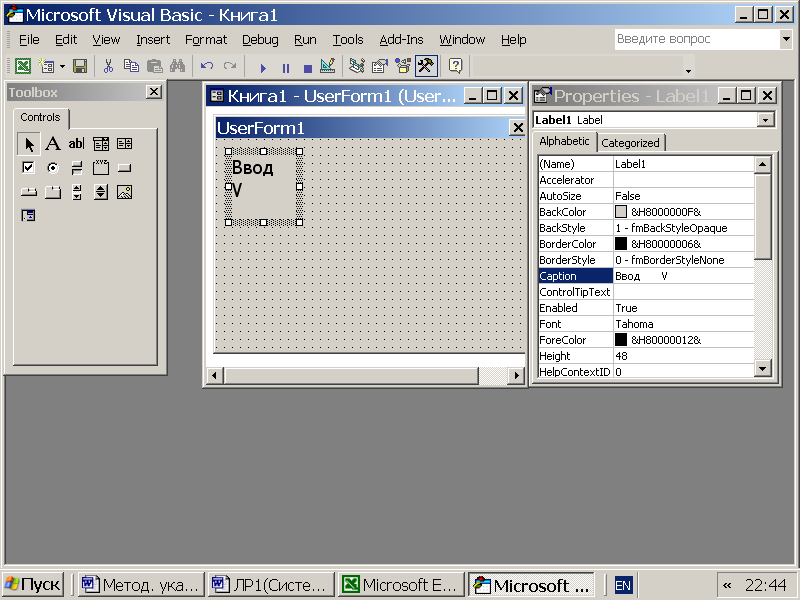
Task: Open the Project Explorer icon
Action: coord(357,66)
